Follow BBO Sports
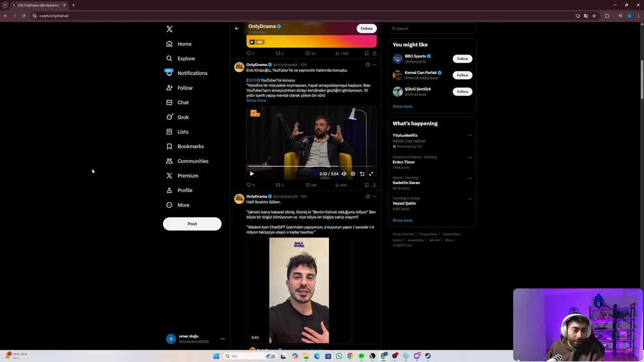Screen dimensions: 644x362 (462, 59)
